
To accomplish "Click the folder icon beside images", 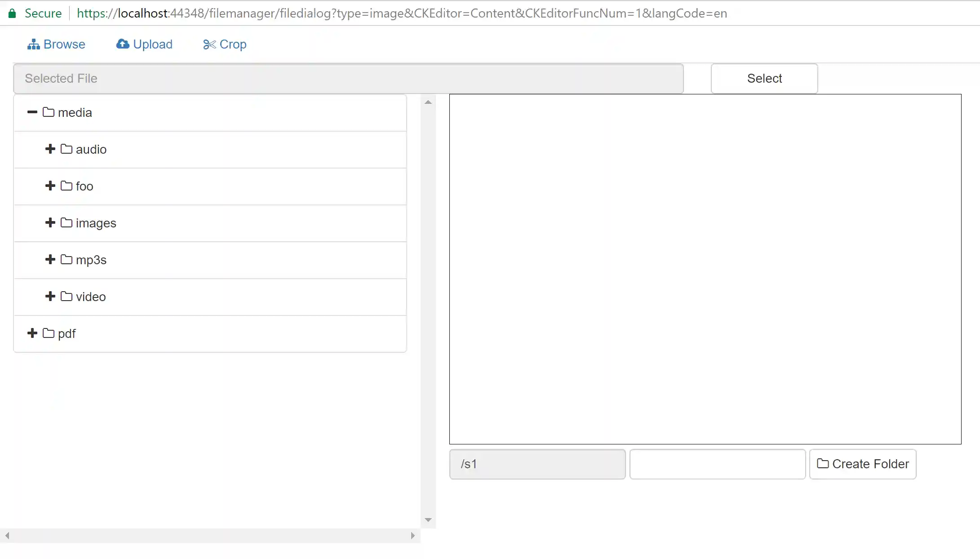I will click(66, 222).
